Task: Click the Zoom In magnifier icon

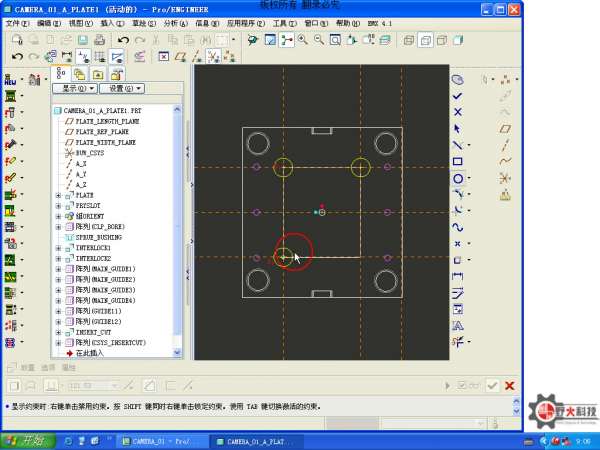Action: (x=303, y=40)
